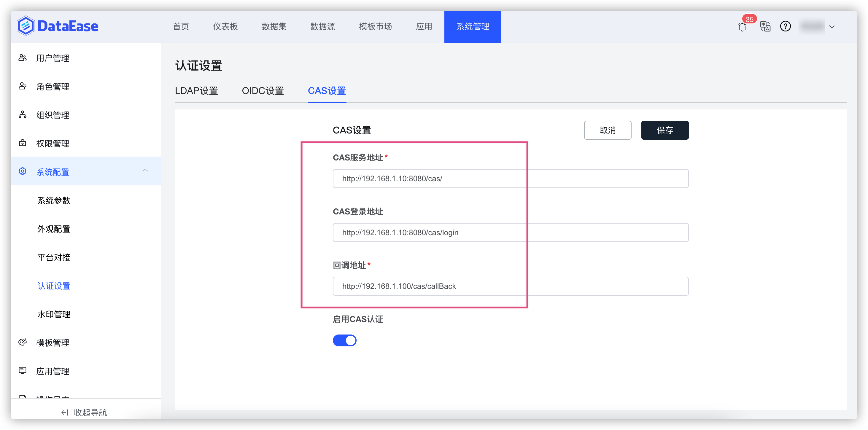Click the 保存 button
Viewport: 868px width, 430px height.
(664, 130)
